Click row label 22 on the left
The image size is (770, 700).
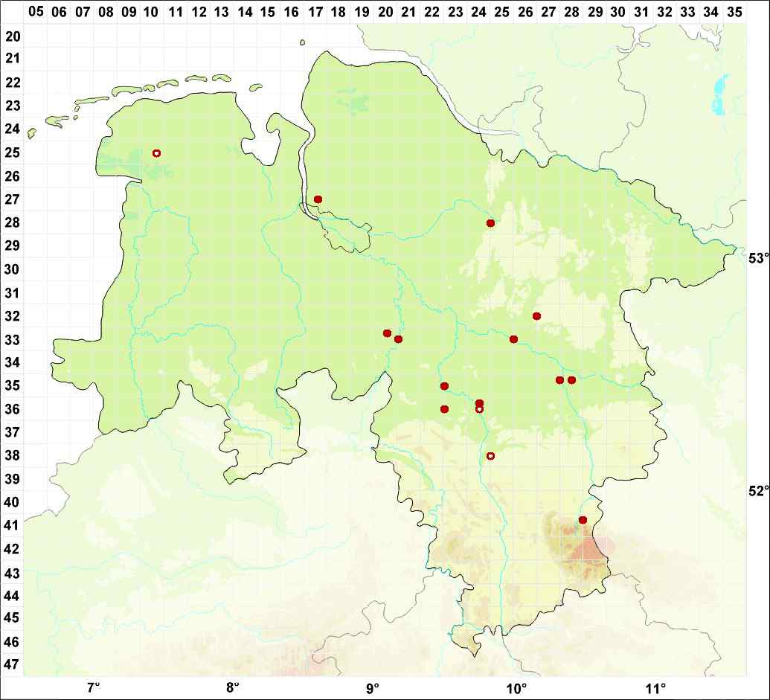[x=13, y=83]
